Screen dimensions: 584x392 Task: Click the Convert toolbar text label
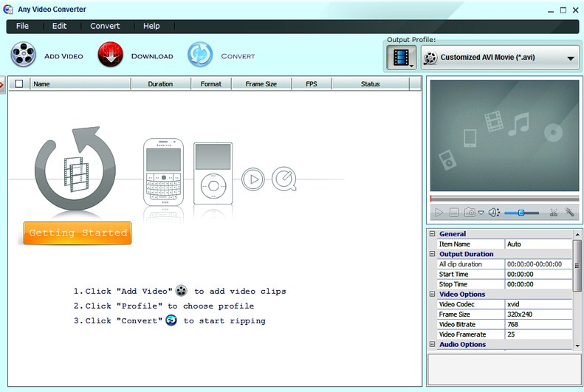point(238,56)
